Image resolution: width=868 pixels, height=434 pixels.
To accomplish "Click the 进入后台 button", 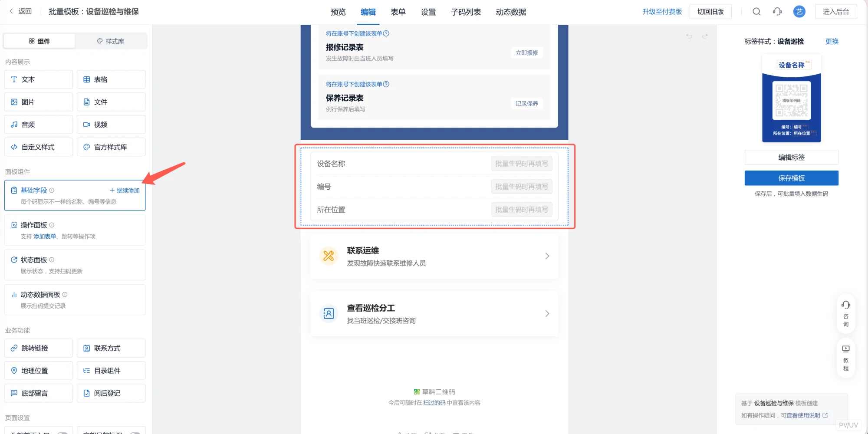I will (x=836, y=12).
